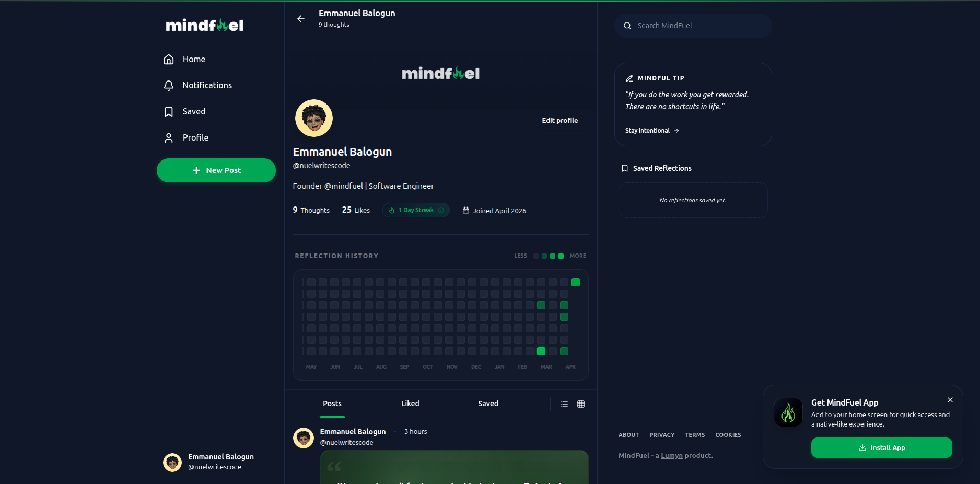Click the search magnifier icon
This screenshot has height=484, width=980.
627,26
